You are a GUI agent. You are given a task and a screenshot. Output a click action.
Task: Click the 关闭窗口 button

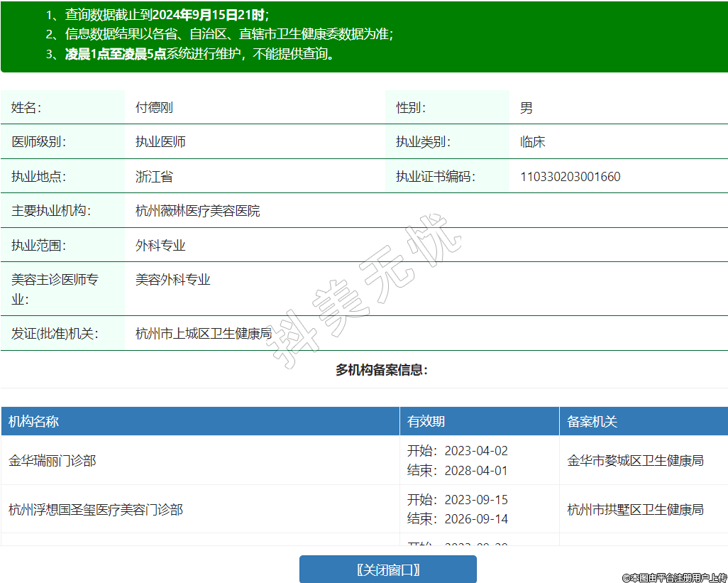pos(387,570)
